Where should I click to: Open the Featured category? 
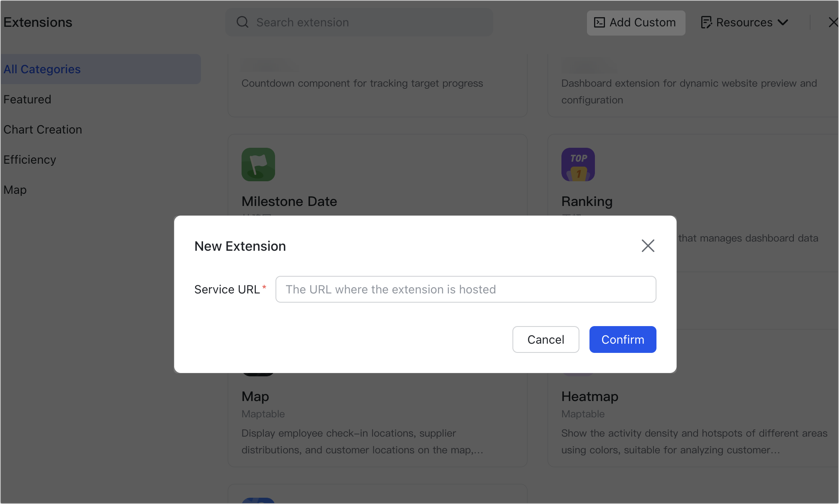pyautogui.click(x=27, y=99)
